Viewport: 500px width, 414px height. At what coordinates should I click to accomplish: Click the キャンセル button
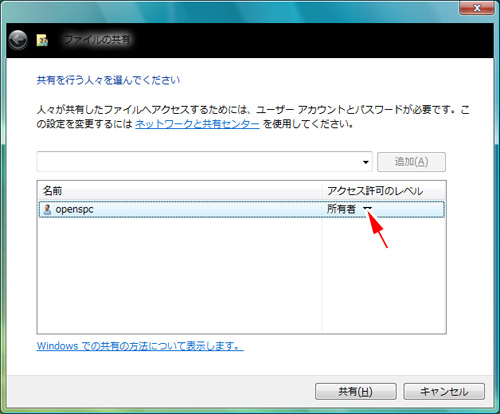(x=444, y=391)
